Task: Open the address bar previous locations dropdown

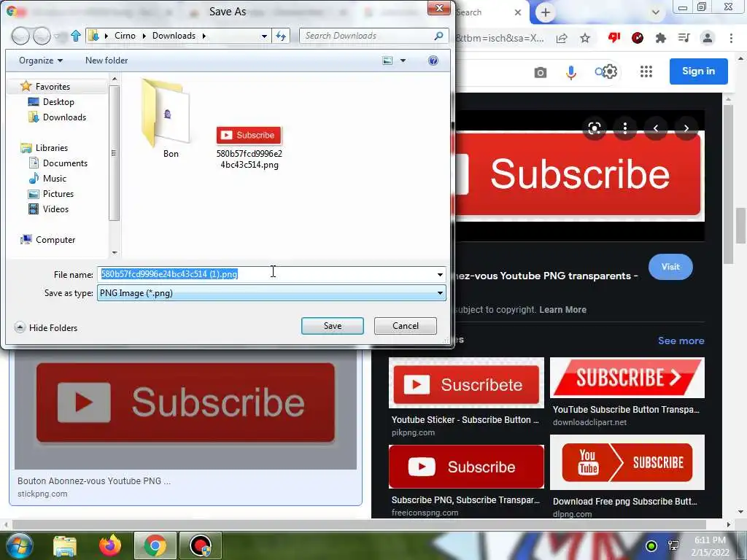Action: [x=264, y=36]
